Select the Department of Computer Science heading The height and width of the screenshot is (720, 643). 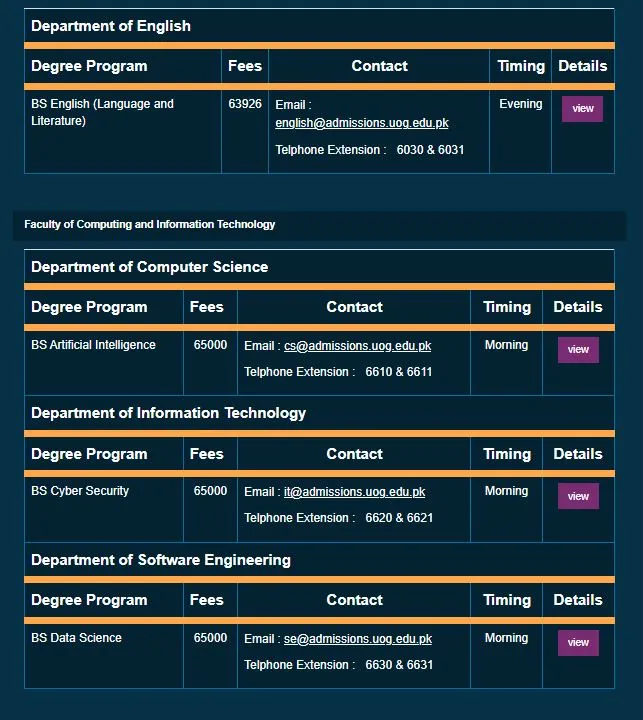tap(150, 267)
